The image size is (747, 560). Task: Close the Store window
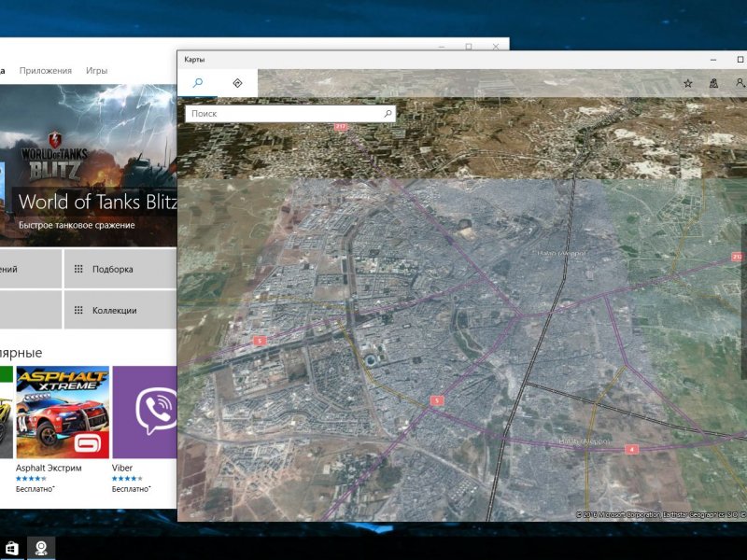point(496,46)
